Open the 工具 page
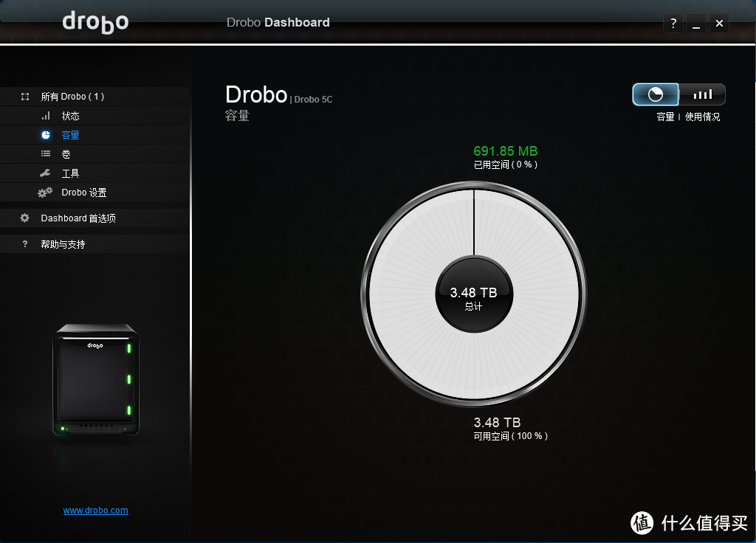Image resolution: width=756 pixels, height=543 pixels. (x=95, y=173)
